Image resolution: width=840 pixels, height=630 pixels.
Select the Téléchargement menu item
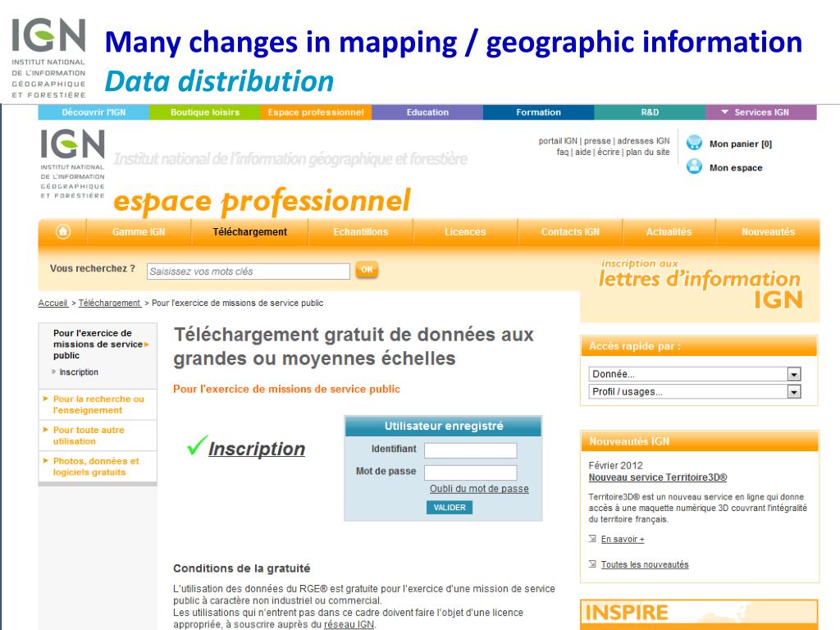click(249, 232)
